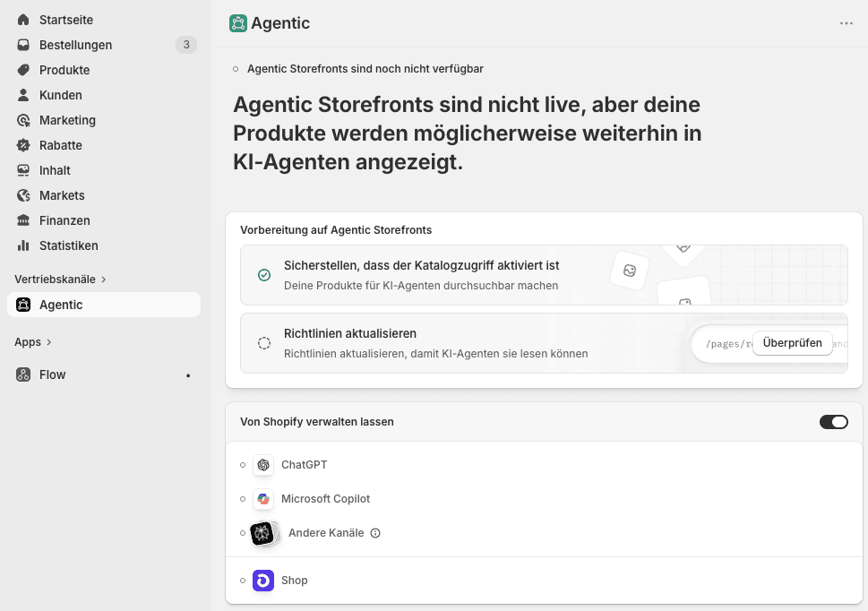The width and height of the screenshot is (868, 611).
Task: Click the Agentic page title
Action: pyautogui.click(x=280, y=23)
